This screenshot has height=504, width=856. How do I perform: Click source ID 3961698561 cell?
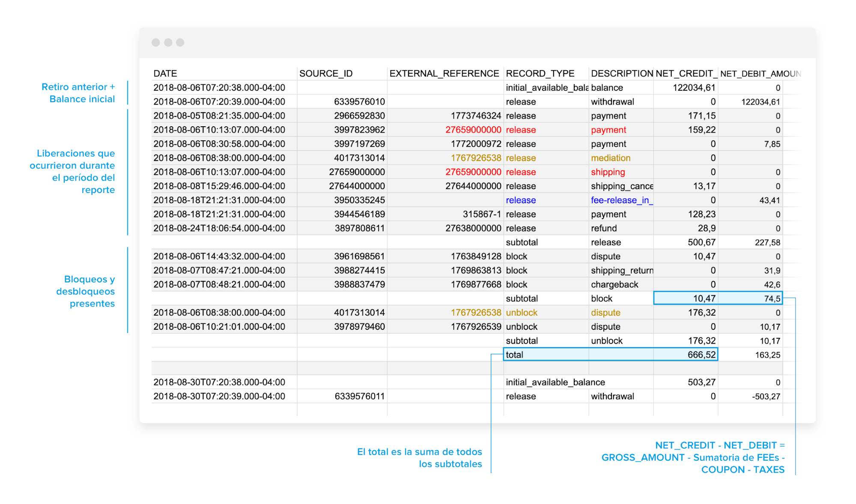tap(342, 257)
